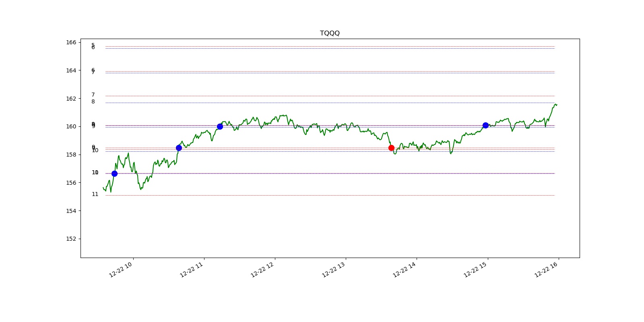
Task: Click the 12-22 10 x-axis label
Action: pos(121,270)
